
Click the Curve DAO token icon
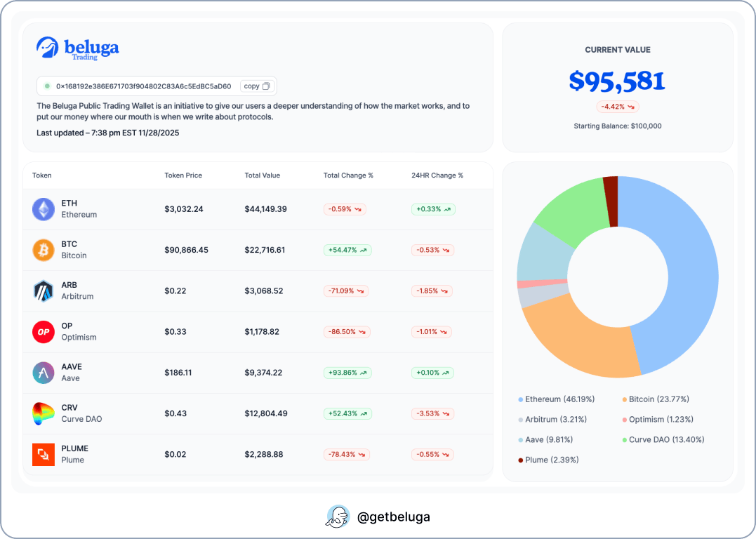(44, 413)
